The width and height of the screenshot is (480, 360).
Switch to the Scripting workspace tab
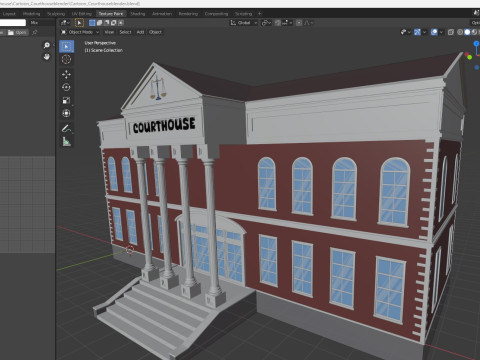pyautogui.click(x=243, y=14)
